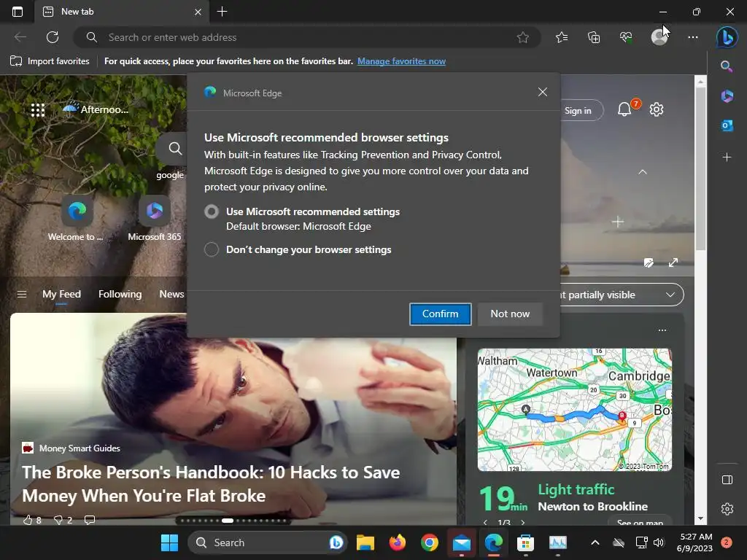The image size is (747, 560).
Task: Open the Collections icon
Action: [x=594, y=37]
